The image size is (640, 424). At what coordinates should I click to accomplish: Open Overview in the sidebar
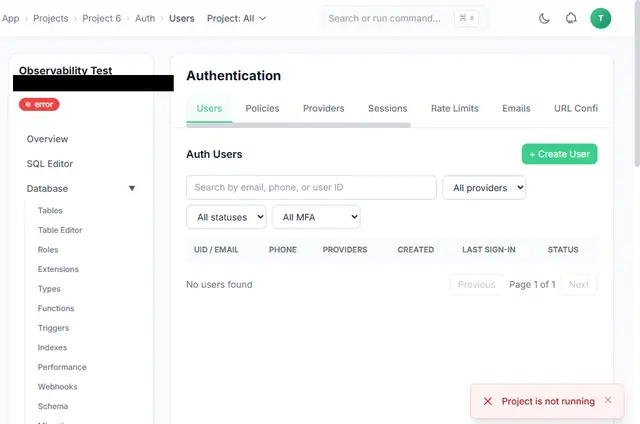click(x=47, y=139)
